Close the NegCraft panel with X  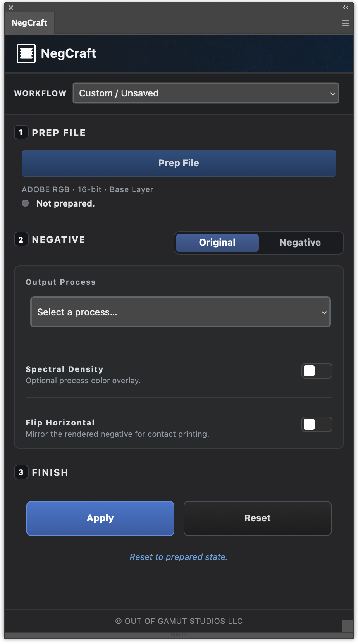(11, 8)
